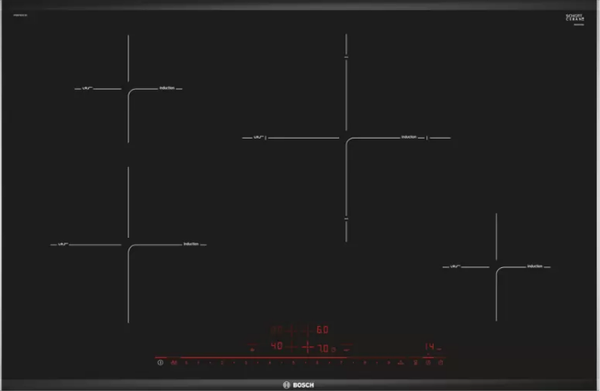This screenshot has width=600, height=391.
Task: Tap the small right cooking zone cross
Action: coord(496,267)
